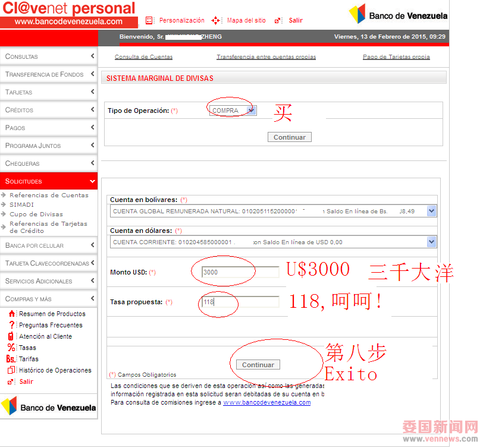Click the Banco de Venezuela logo at top

(398, 14)
